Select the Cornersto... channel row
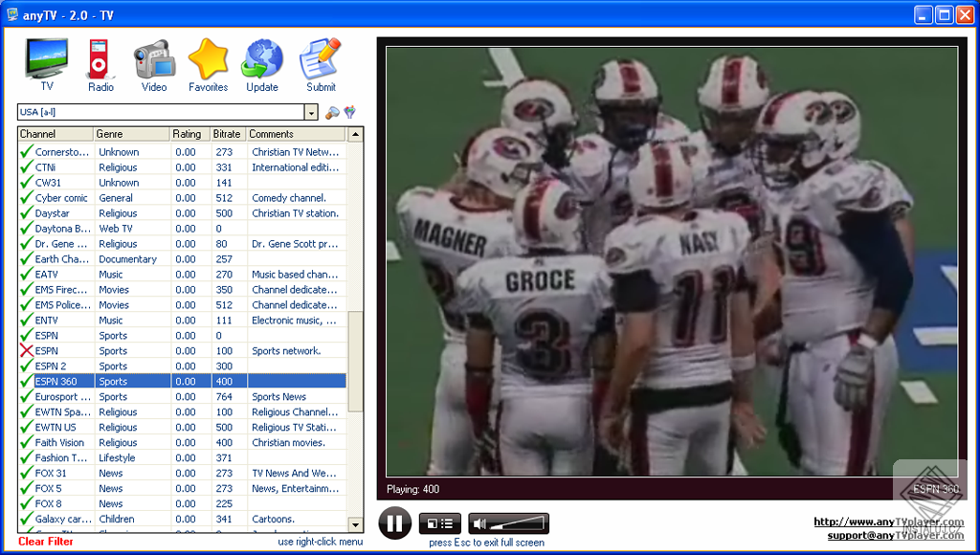 [x=183, y=152]
